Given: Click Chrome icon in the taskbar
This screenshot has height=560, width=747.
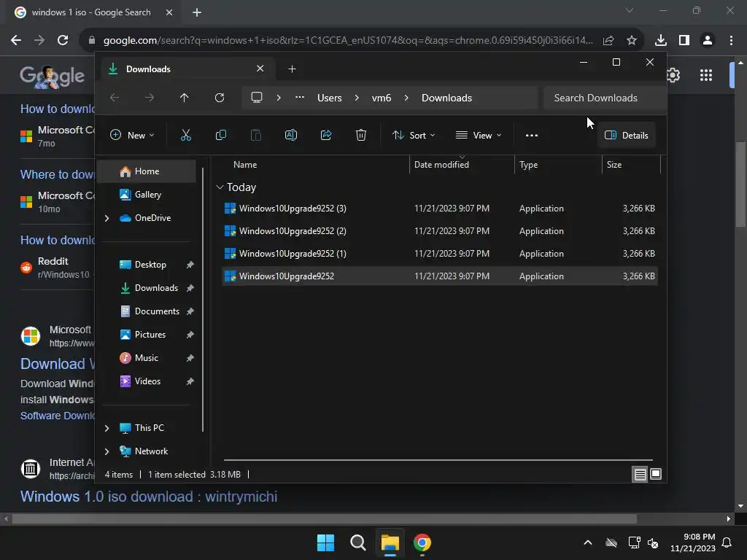Looking at the screenshot, I should (422, 542).
